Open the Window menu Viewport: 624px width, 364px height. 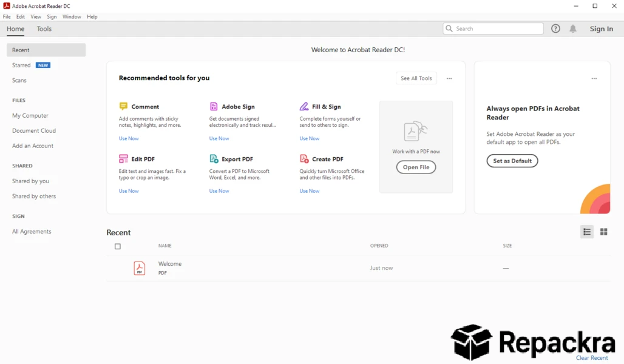(72, 17)
